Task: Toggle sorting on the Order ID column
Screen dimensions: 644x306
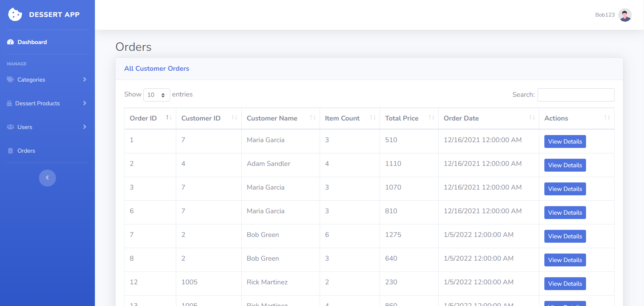Action: pyautogui.click(x=169, y=118)
